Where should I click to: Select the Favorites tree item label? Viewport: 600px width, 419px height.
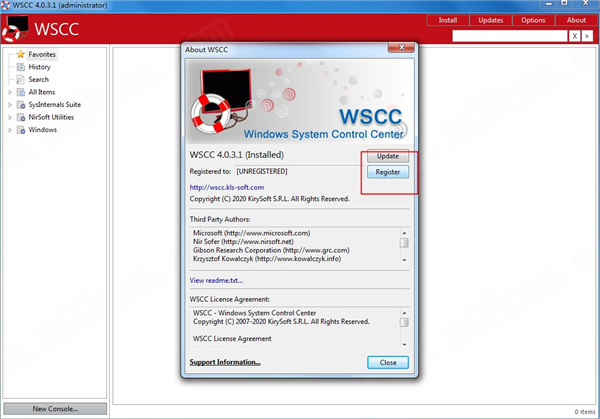click(42, 54)
